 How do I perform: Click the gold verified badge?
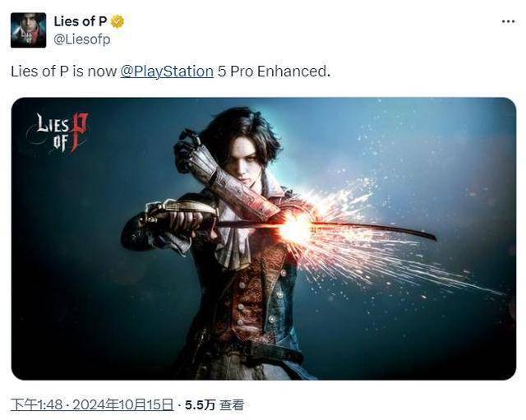[118, 21]
